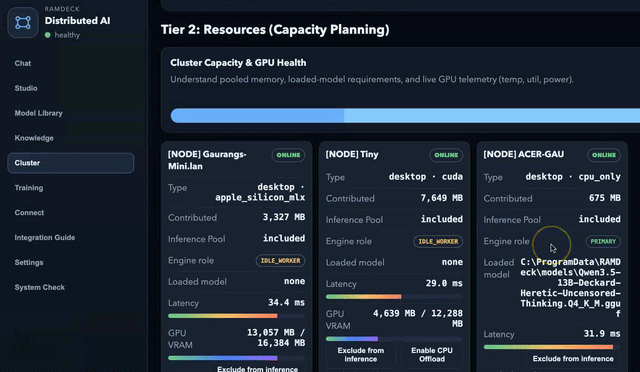Click ONLINE badge on Gaurangs-Mini.lan node

pos(288,155)
